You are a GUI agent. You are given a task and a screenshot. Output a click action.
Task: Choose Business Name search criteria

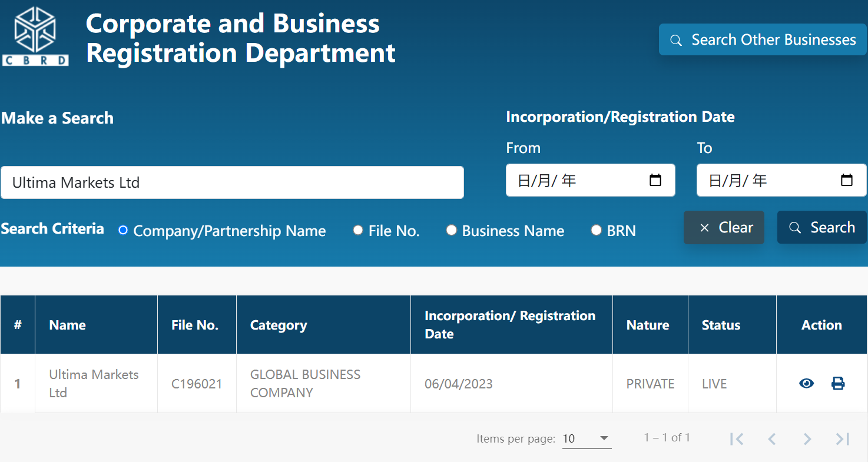click(452, 230)
